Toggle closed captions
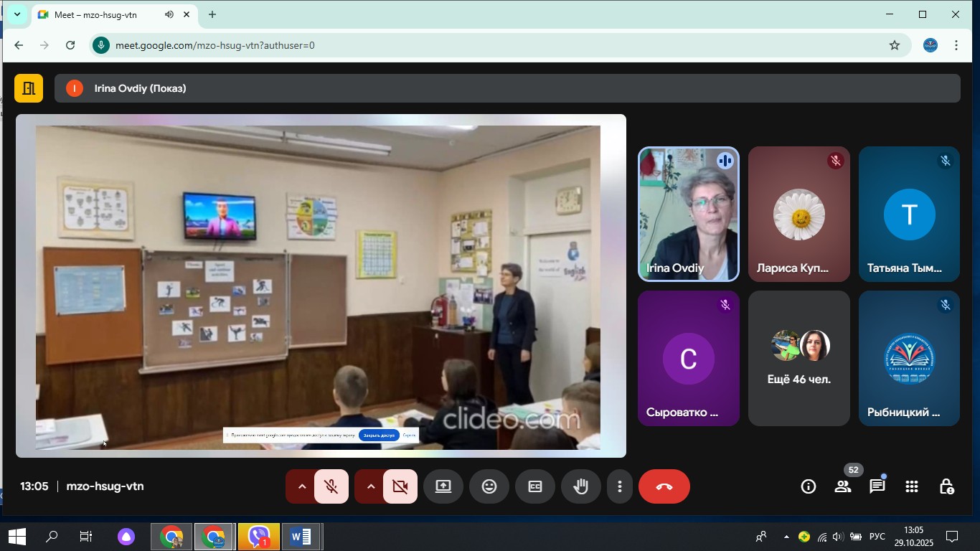 click(x=535, y=486)
